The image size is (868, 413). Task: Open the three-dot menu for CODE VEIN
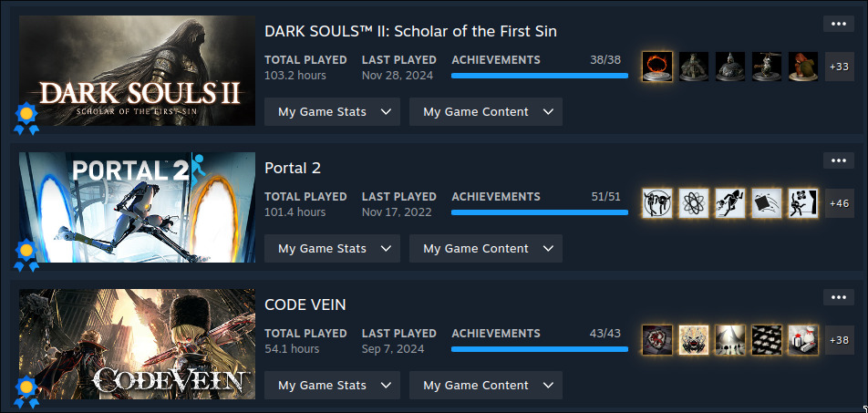[838, 297]
